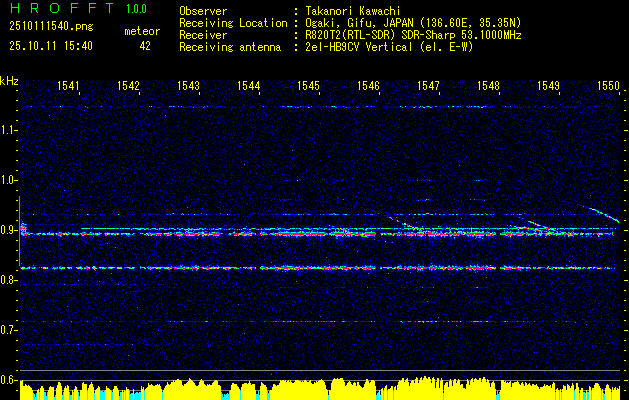Click the 1546 time marker
Screen dimensions: 629x400
368,86
